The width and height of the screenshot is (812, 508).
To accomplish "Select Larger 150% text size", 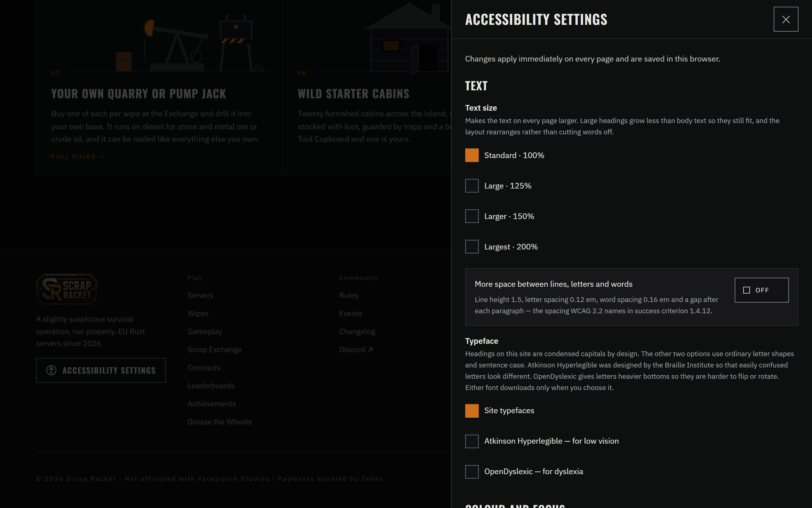I will point(500,216).
